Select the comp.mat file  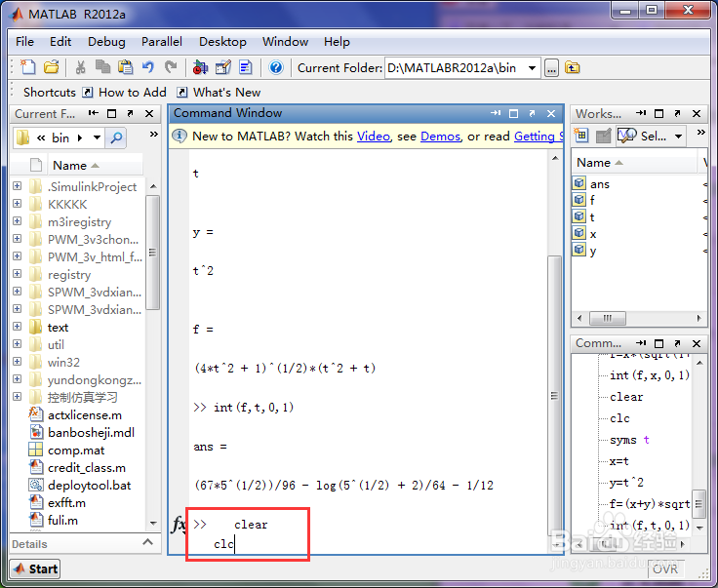click(x=76, y=451)
